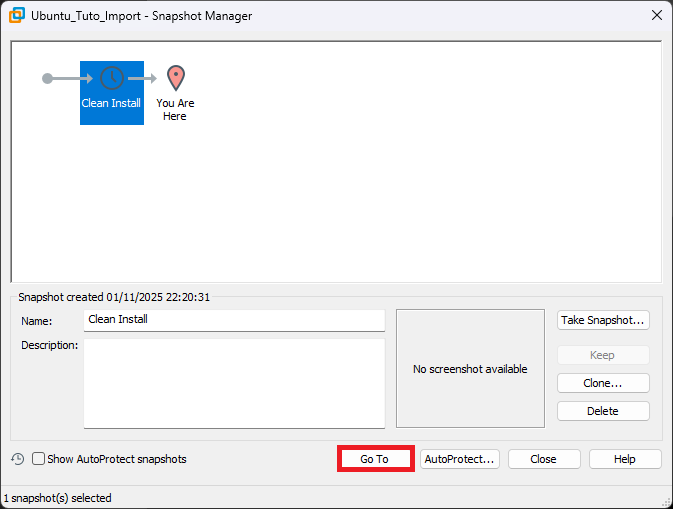Click the snapshot tree starting dot
The height and width of the screenshot is (509, 673).
pyautogui.click(x=47, y=78)
